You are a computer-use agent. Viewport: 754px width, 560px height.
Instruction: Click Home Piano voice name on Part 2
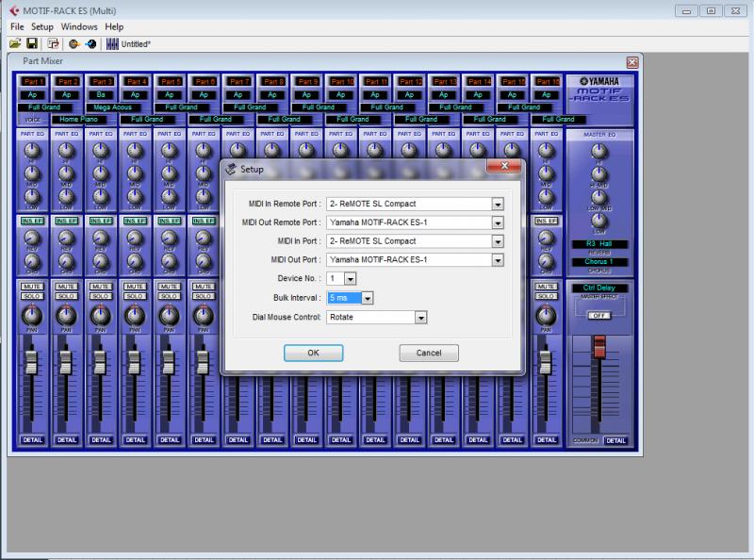78,119
